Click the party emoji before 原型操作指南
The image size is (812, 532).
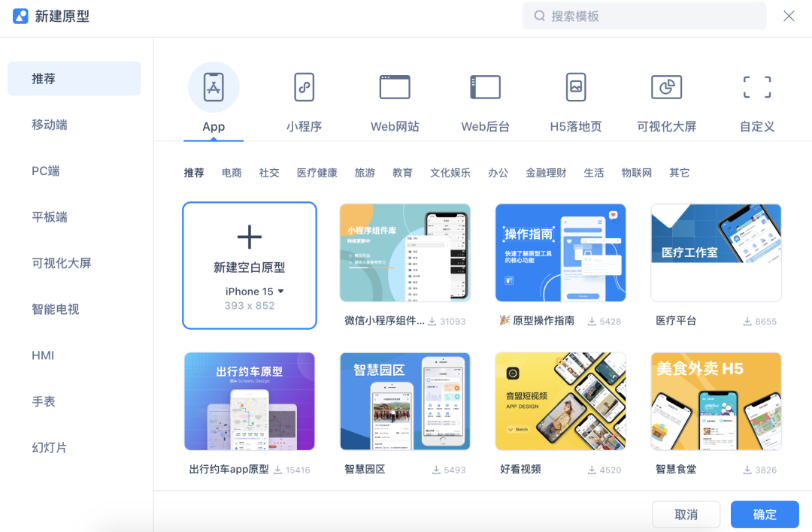pos(504,320)
